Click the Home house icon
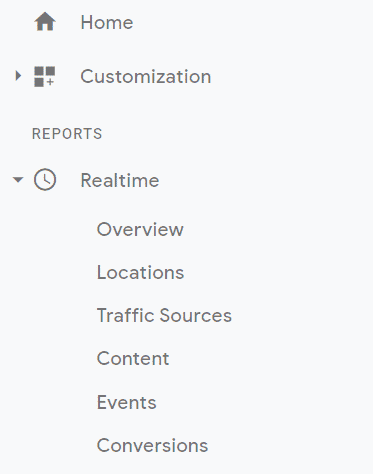Image resolution: width=373 pixels, height=474 pixels. click(45, 21)
